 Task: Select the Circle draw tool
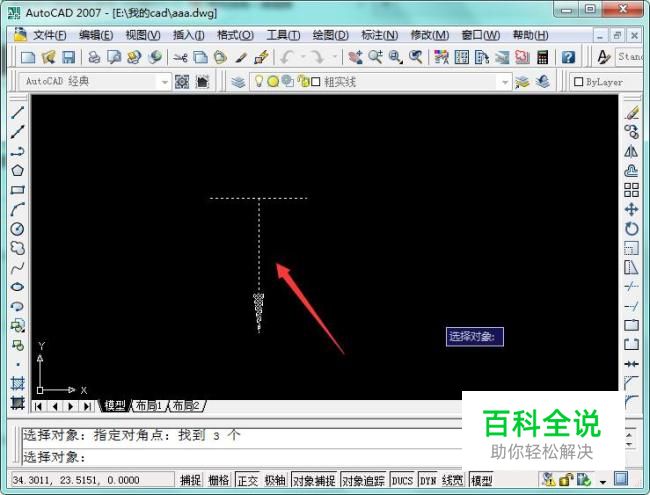(x=17, y=229)
